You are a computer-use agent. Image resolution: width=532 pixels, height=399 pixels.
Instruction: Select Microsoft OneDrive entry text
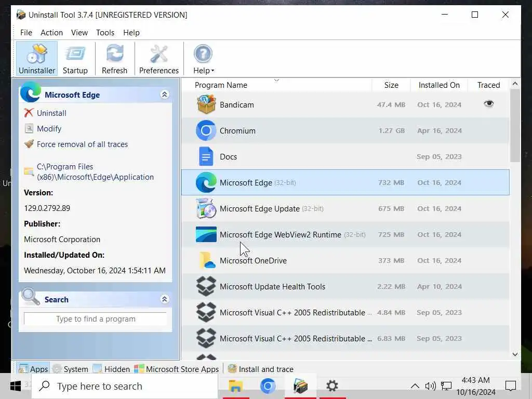(253, 261)
